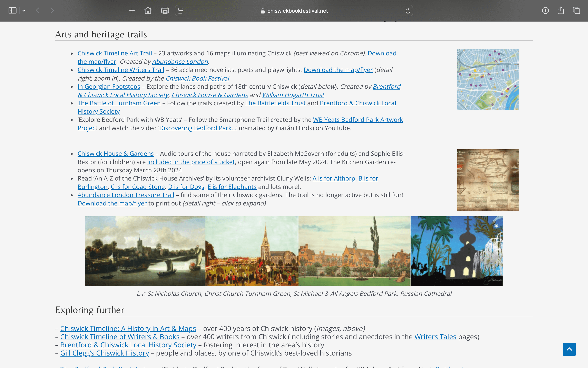Click the chiswickbookfestival.net address field
The height and width of the screenshot is (368, 588).
294,11
